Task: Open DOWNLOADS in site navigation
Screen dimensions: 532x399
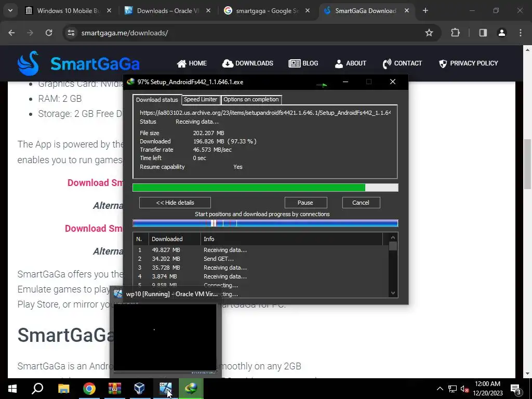Action: click(x=248, y=63)
